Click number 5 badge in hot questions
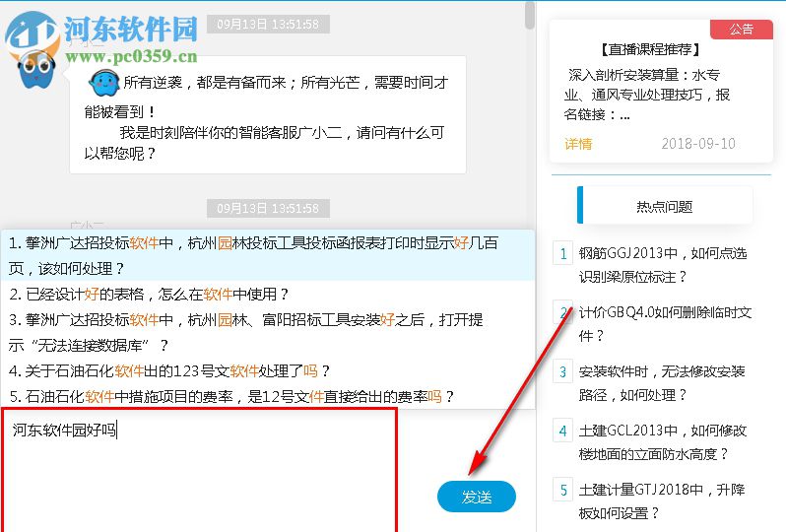The width and height of the screenshot is (786, 532). click(563, 490)
